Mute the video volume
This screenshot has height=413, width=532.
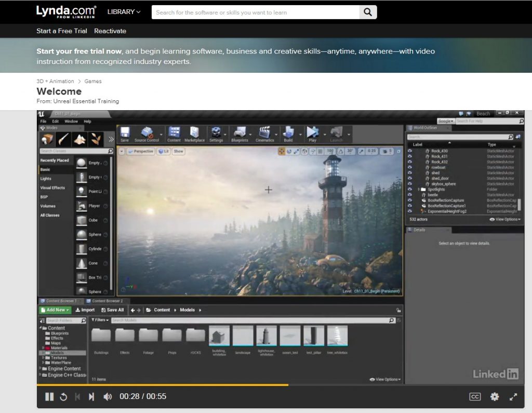point(108,397)
